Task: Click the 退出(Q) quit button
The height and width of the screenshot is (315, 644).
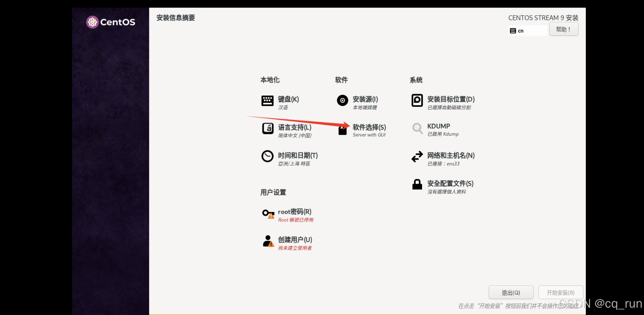Action: [x=511, y=293]
